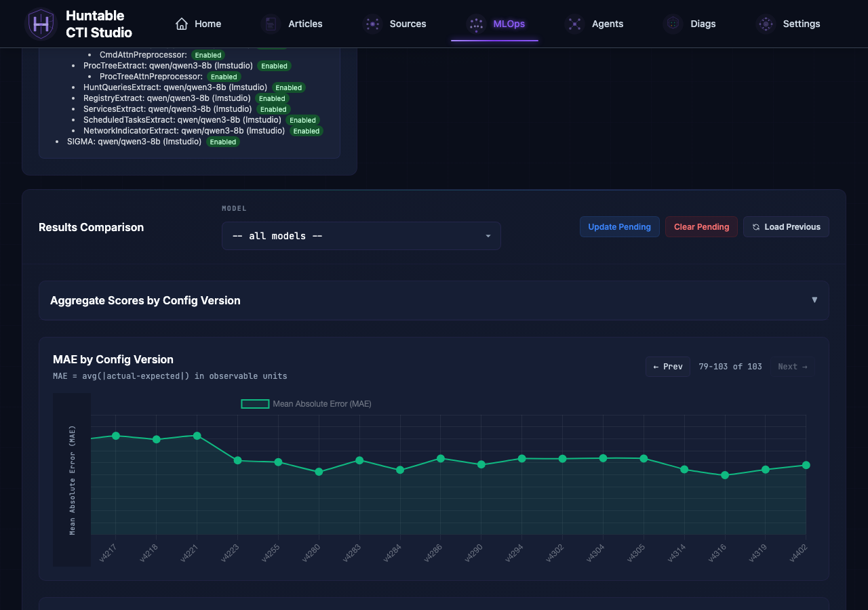The image size is (868, 610).
Task: Open Diags via its grid icon
Action: [673, 24]
